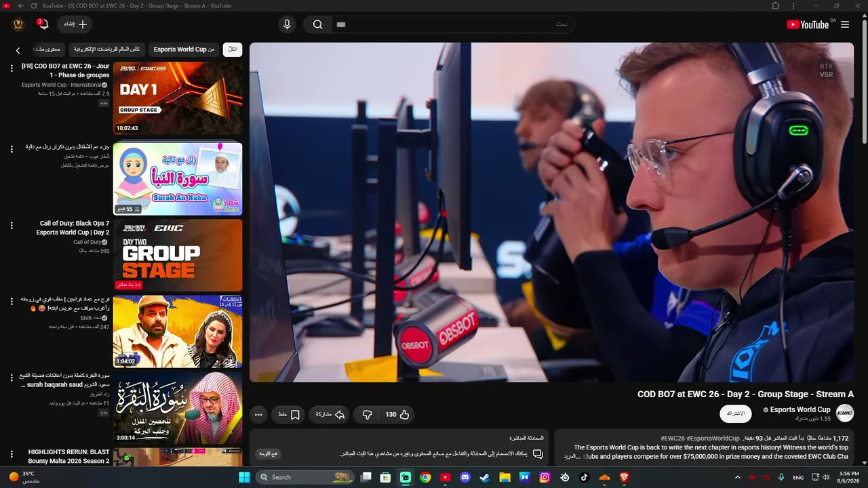Screen dimensions: 868x488
Task: Open "HIGHLIGHTS RERUN: BLAST Bounty Malta" title
Action: coord(68,456)
